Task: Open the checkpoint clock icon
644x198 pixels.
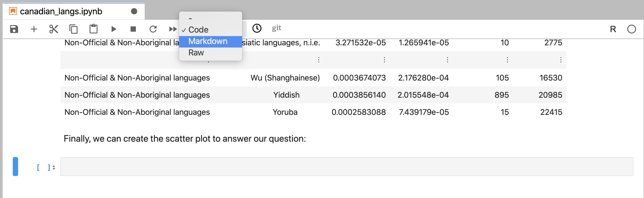Action: (x=257, y=28)
